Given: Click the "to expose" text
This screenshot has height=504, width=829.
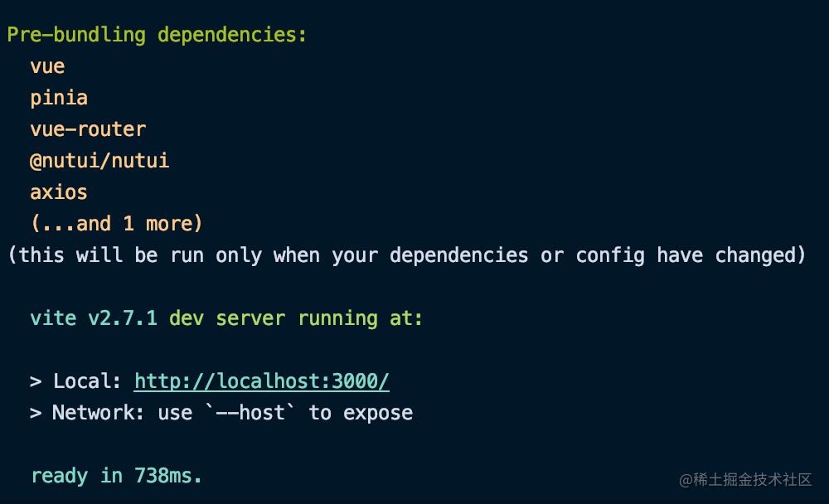Looking at the screenshot, I should [361, 413].
